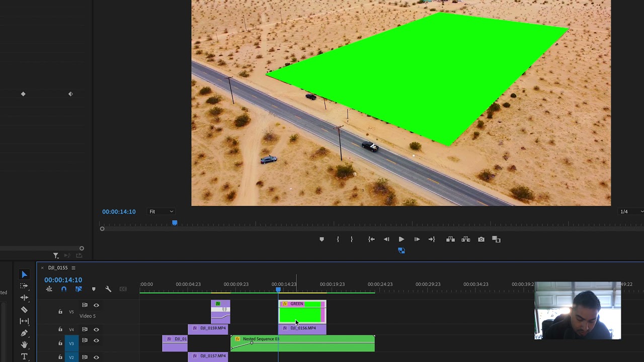Hide track V4 output eye
Image resolution: width=644 pixels, height=362 pixels.
coord(96,329)
